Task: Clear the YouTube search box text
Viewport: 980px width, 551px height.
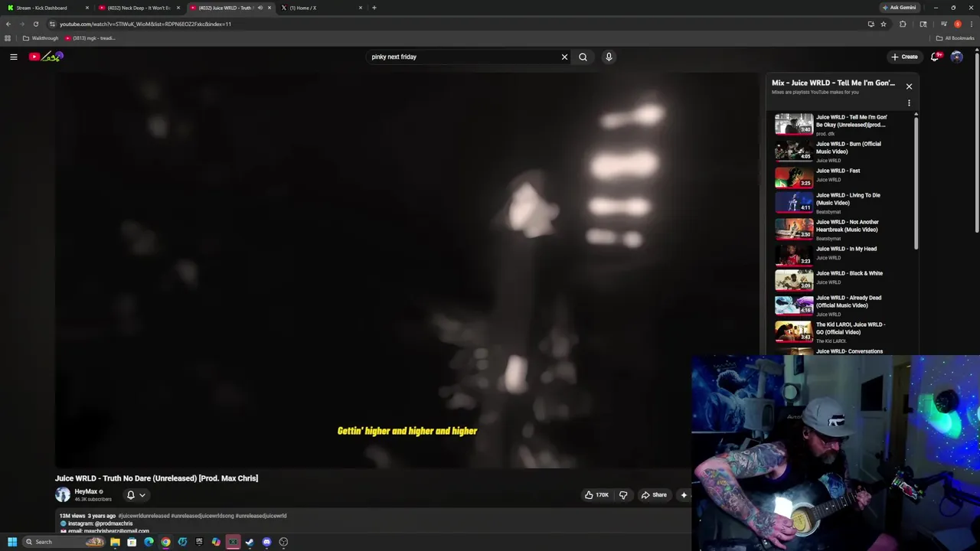Action: (x=564, y=57)
